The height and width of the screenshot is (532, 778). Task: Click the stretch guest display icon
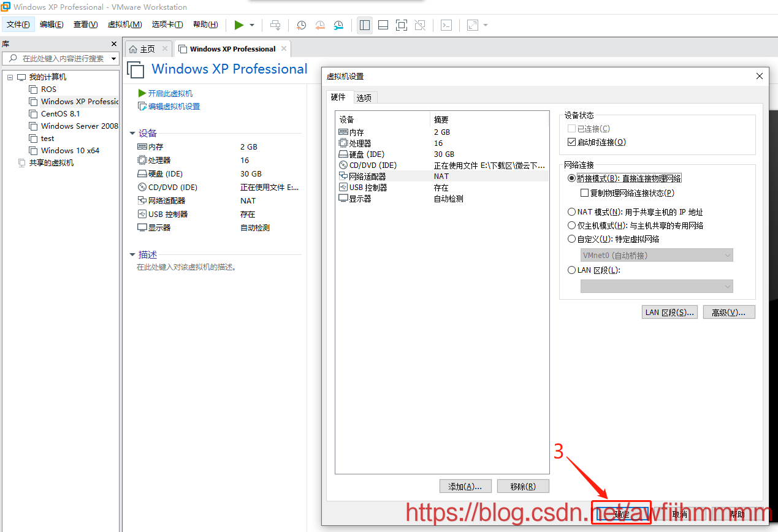[x=473, y=25]
